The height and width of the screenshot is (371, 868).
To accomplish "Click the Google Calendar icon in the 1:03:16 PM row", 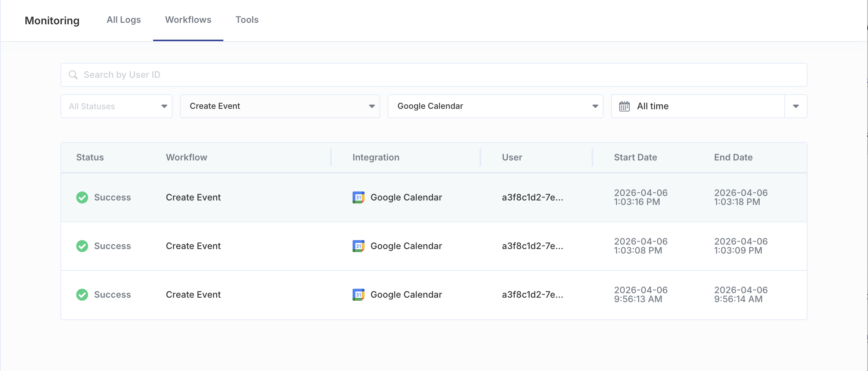I will 359,197.
